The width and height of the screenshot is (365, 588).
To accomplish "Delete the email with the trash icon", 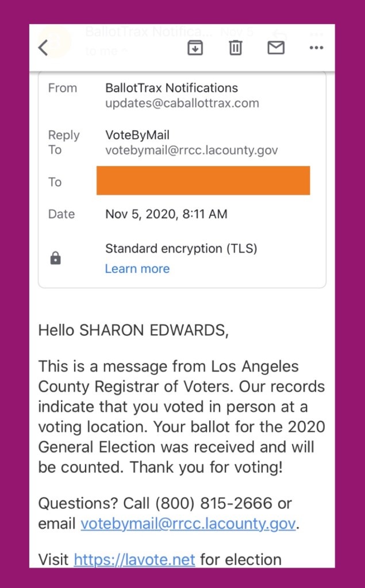I will (236, 48).
